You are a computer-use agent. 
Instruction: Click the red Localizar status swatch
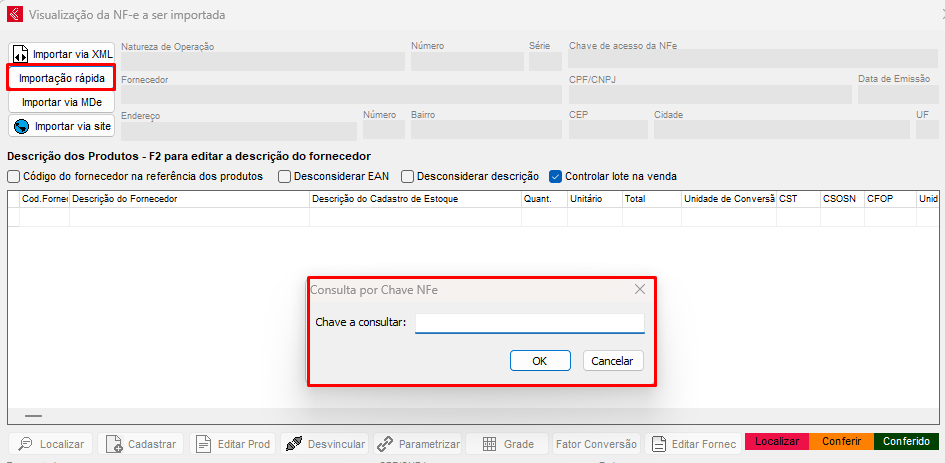(x=776, y=442)
